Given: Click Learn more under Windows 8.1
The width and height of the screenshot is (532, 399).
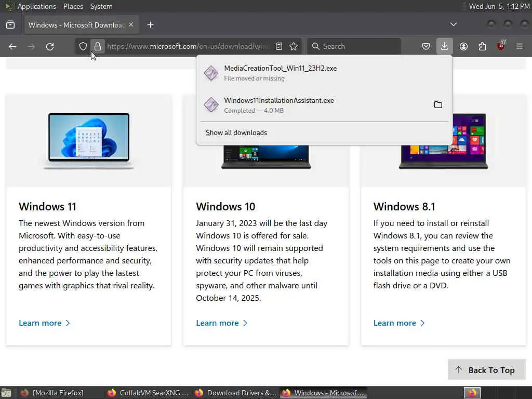Looking at the screenshot, I should click(399, 323).
